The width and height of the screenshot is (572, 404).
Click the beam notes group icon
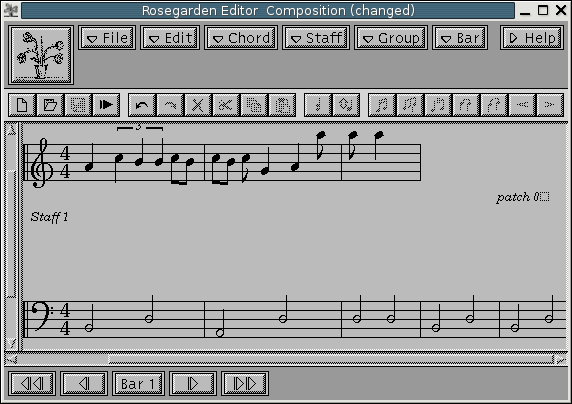pos(382,105)
